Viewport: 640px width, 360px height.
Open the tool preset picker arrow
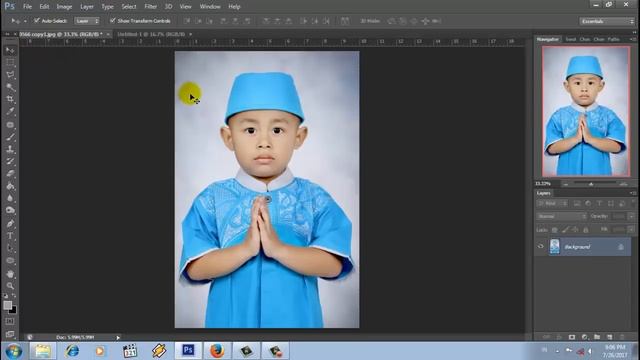click(25, 21)
